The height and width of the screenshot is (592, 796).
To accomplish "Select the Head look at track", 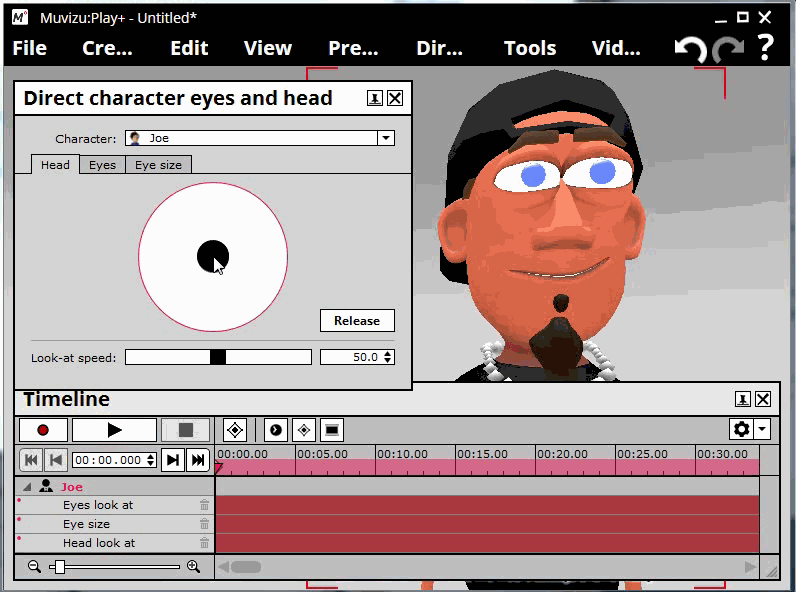I will click(99, 543).
